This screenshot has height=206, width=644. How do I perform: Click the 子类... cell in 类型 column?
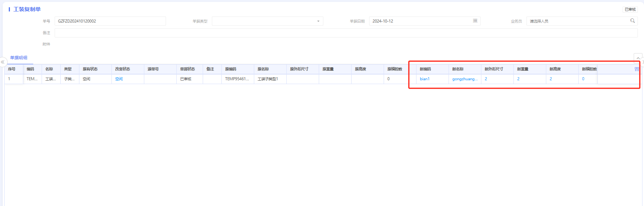(69, 79)
